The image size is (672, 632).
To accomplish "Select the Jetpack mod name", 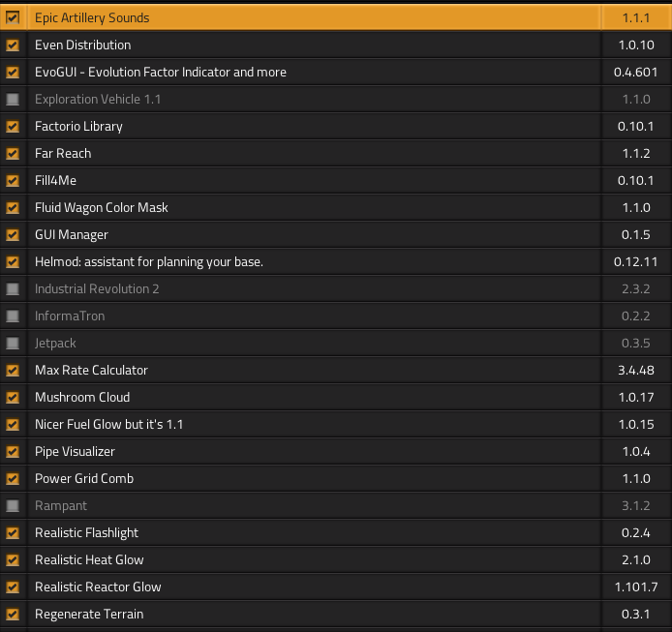I will 55,344.
